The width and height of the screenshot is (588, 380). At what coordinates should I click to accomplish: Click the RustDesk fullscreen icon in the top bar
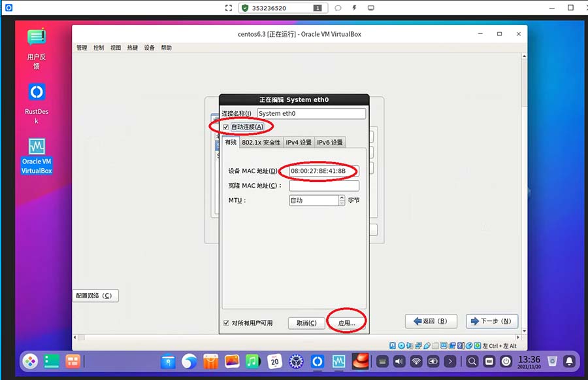pyautogui.click(x=229, y=8)
